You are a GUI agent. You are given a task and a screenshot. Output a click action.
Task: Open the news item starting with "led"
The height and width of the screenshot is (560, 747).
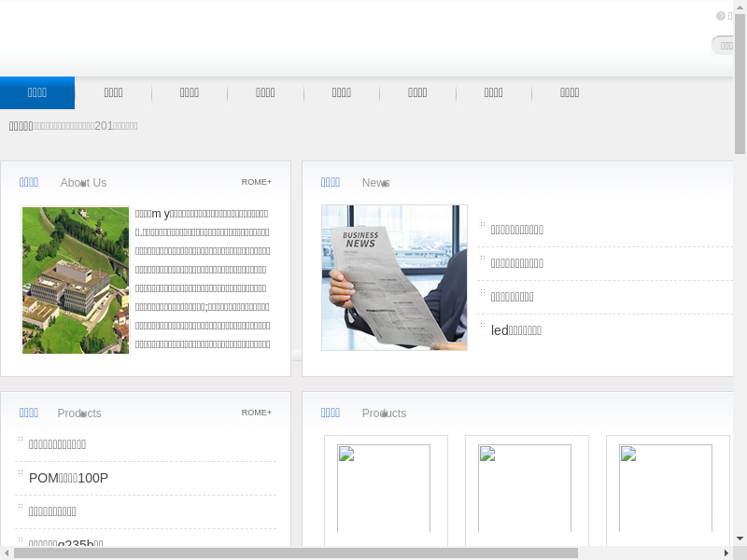(515, 330)
